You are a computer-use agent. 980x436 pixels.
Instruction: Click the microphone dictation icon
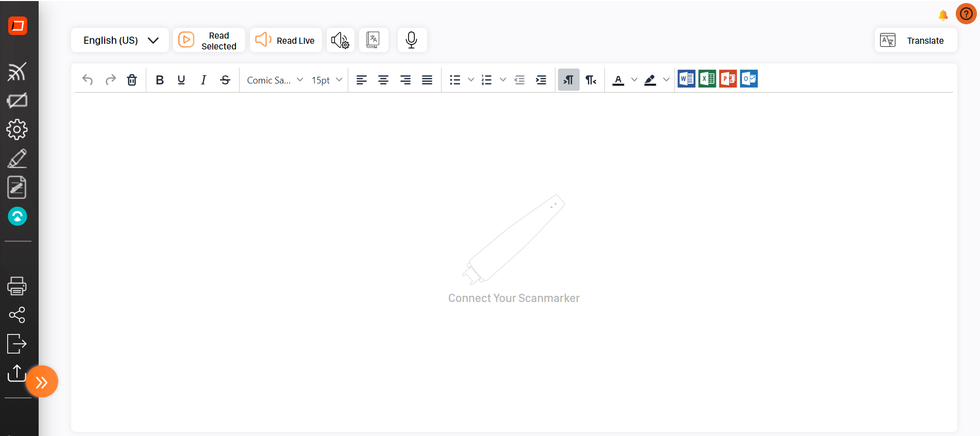pyautogui.click(x=411, y=40)
